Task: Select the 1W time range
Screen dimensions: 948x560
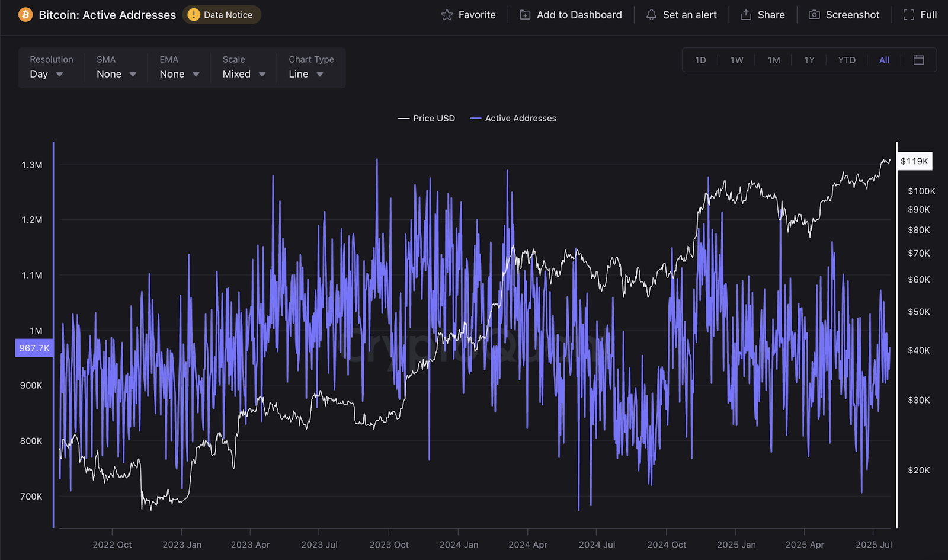Action: pyautogui.click(x=736, y=60)
